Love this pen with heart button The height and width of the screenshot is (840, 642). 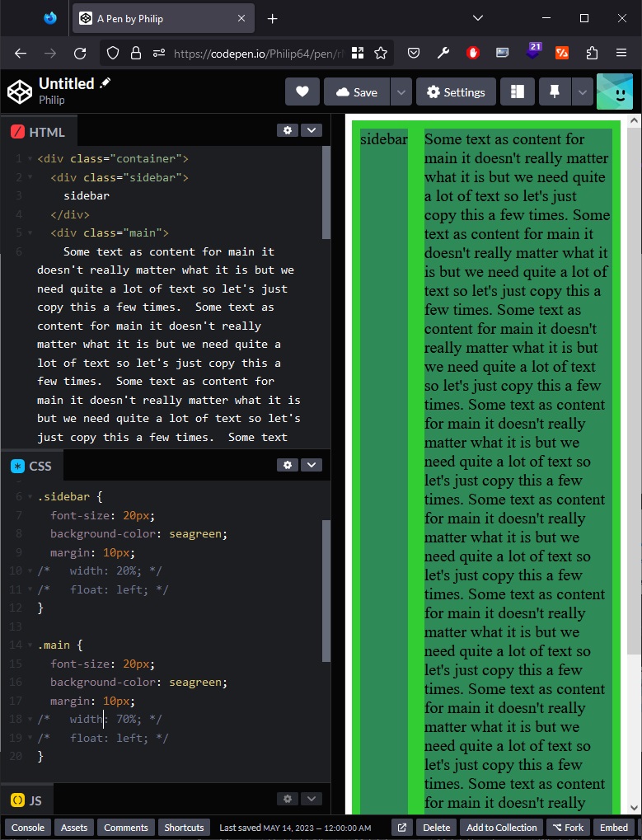[302, 92]
